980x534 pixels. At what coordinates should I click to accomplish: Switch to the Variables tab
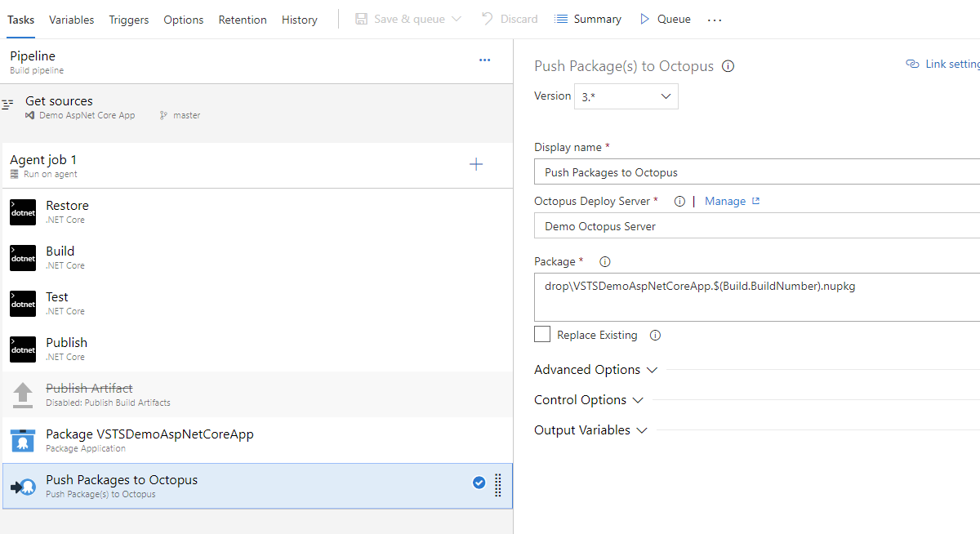coord(71,19)
